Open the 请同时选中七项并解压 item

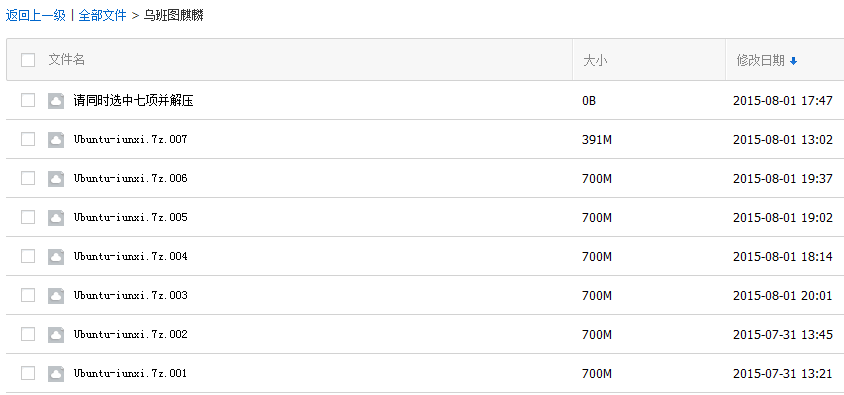tap(133, 101)
